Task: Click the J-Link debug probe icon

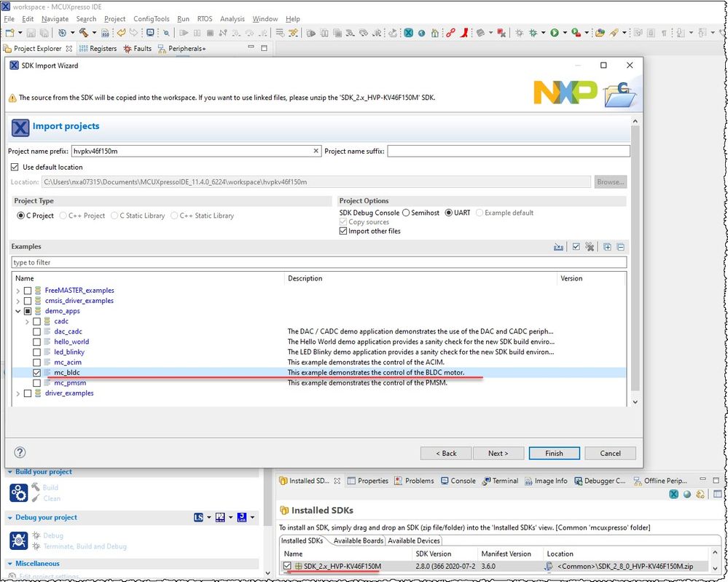Action: point(242,517)
